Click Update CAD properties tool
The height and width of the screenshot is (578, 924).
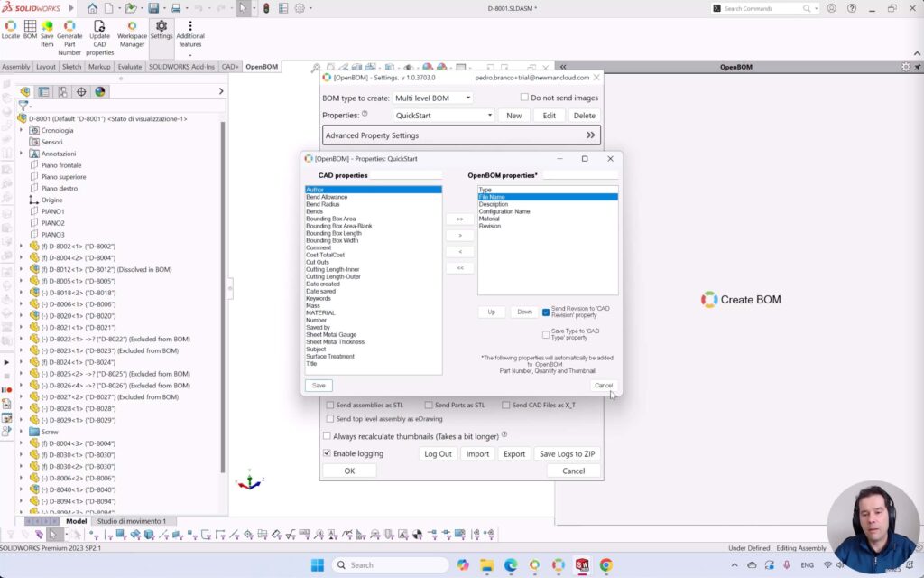99,38
